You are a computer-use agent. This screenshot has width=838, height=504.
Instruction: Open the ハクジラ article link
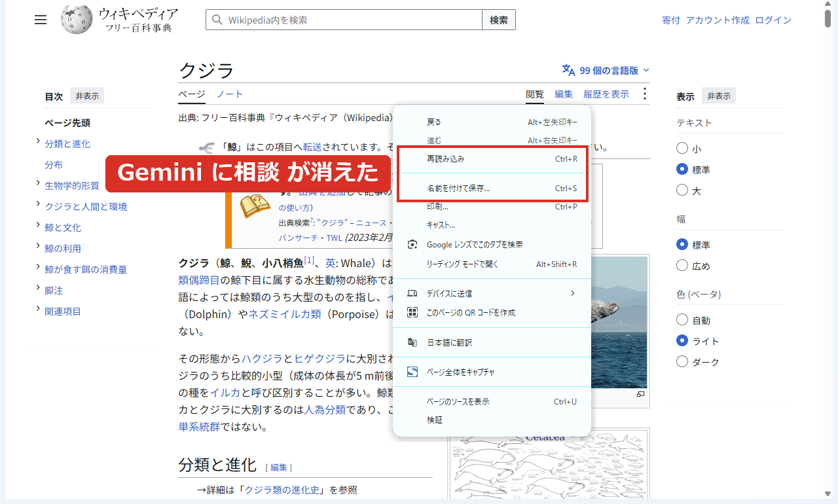tap(263, 359)
